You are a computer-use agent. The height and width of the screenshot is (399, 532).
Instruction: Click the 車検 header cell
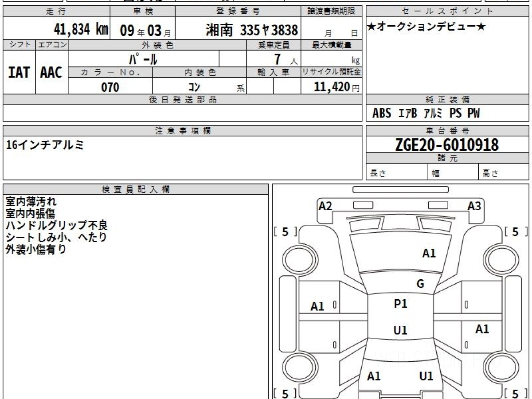click(142, 11)
